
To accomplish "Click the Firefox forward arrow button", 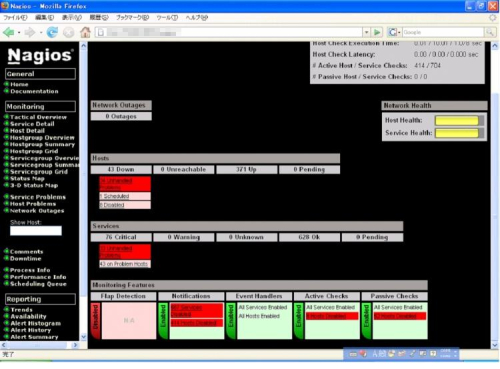I will tap(30, 32).
